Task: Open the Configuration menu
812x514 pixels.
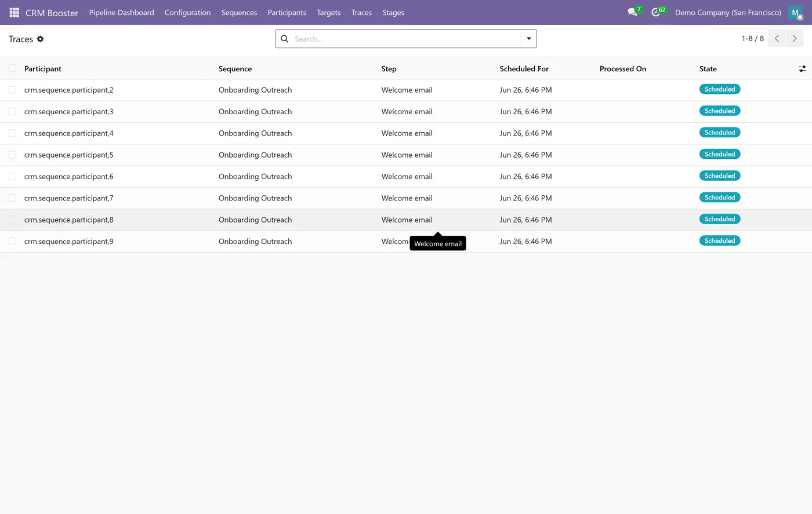Action: [187, 12]
